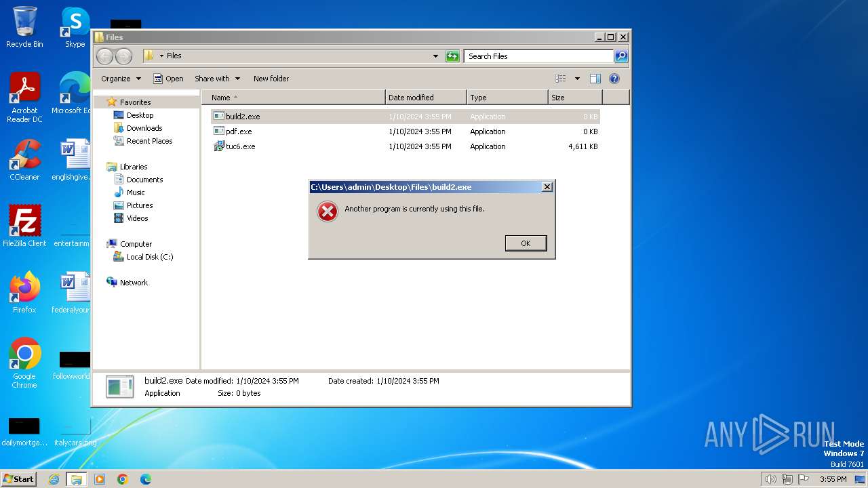Click the address bar Files path
Viewport: 868px width, 488px height.
click(x=174, y=56)
